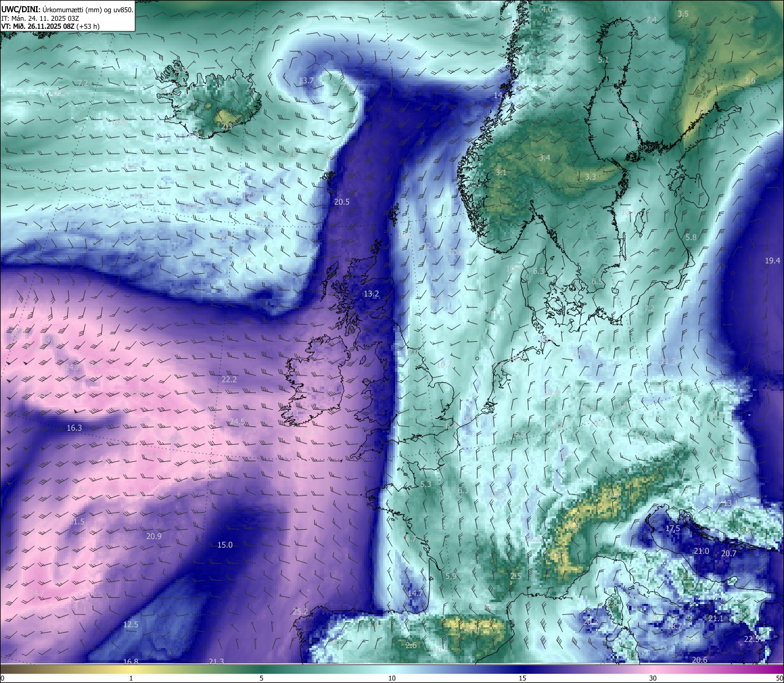This screenshot has width=784, height=683.
Task: Click the 3.3 value label
Action: coord(590,177)
